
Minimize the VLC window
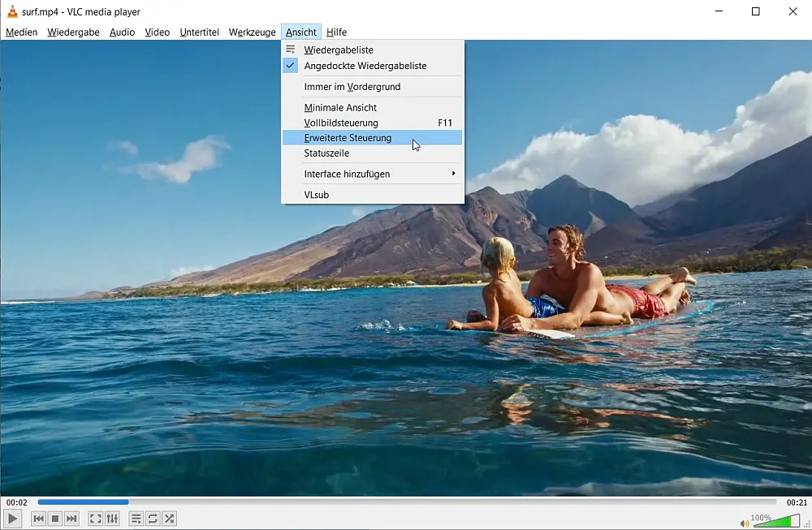tap(719, 11)
